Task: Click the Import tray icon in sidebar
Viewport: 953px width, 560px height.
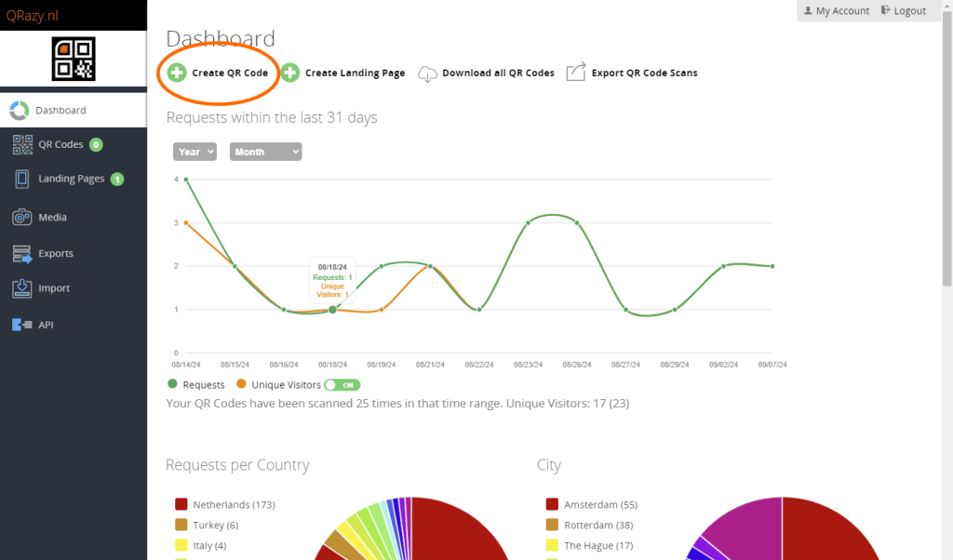Action: pos(21,288)
